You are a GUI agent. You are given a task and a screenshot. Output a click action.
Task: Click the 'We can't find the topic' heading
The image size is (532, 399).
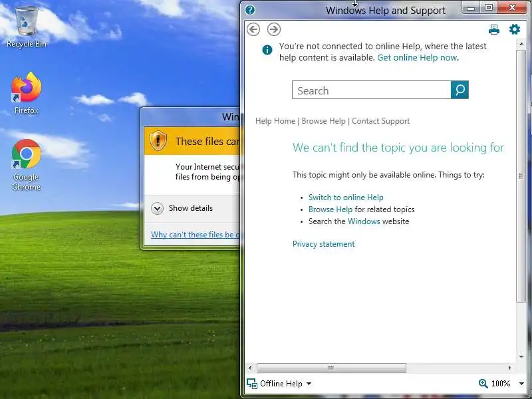click(398, 148)
